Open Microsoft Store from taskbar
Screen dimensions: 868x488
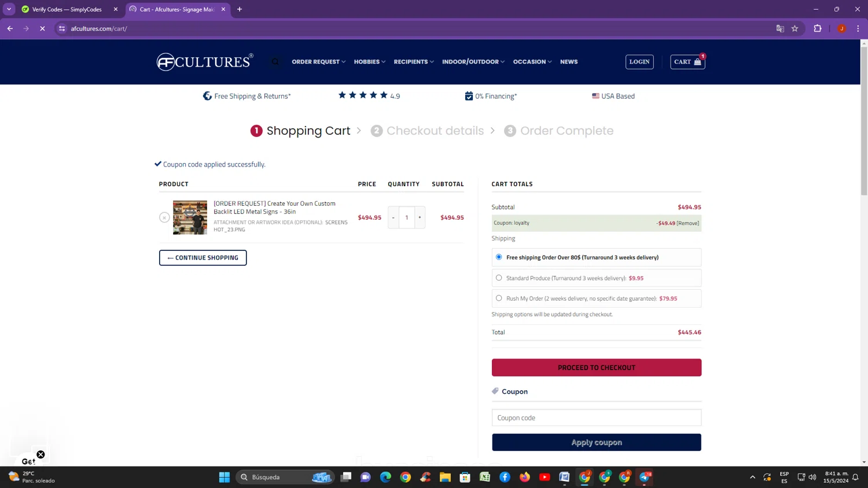pyautogui.click(x=465, y=477)
